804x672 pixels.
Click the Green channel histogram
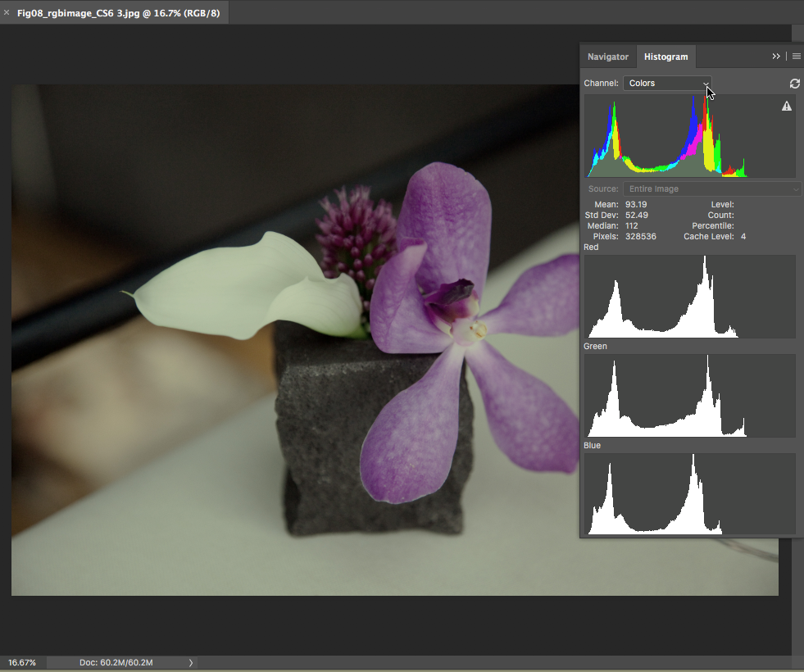pos(689,396)
